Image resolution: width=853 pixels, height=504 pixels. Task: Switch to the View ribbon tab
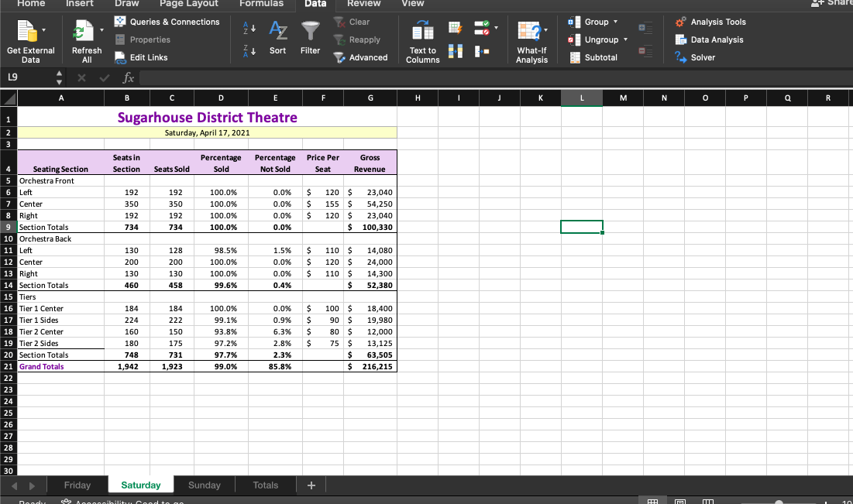click(413, 4)
